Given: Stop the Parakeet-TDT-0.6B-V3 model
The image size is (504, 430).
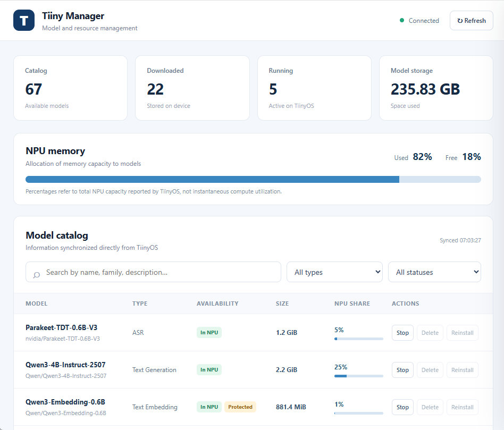Looking at the screenshot, I should (402, 333).
